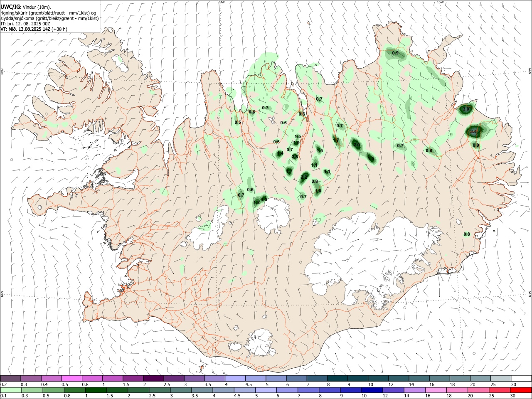
Task: Select the 1.9 rainfall value label
Action: 296,143
